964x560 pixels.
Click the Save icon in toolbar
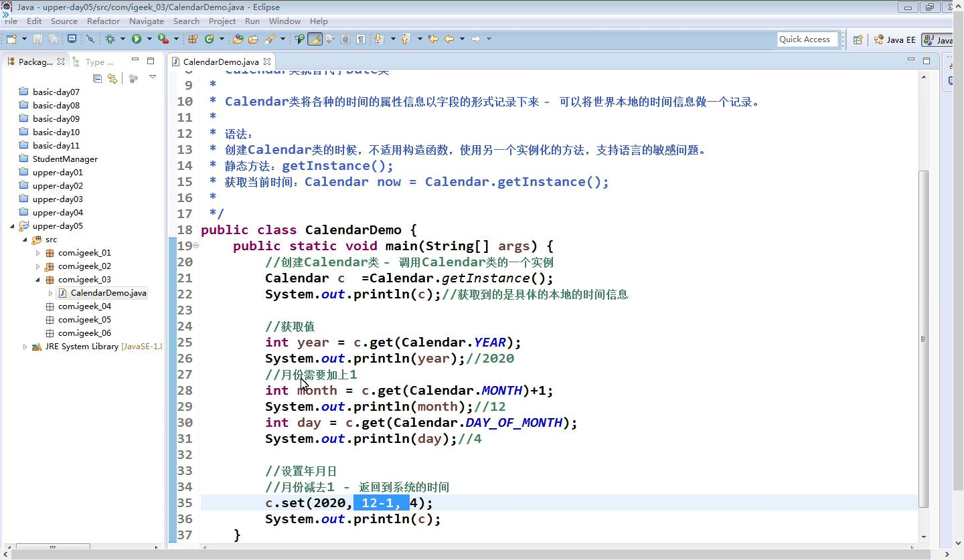(37, 39)
